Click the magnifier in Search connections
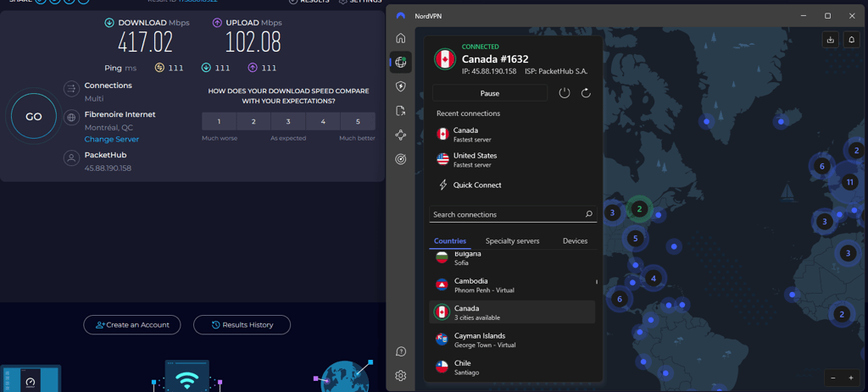 (x=589, y=214)
